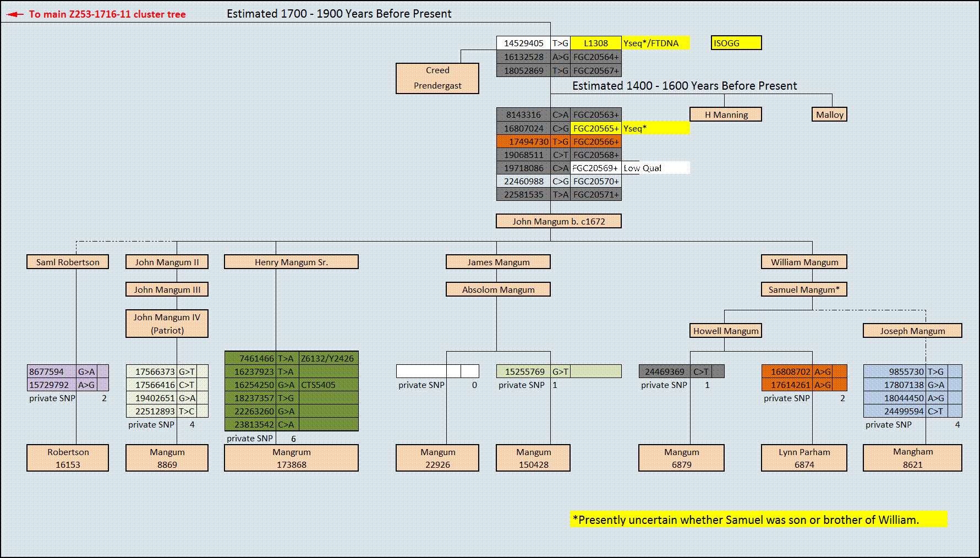Select the Samuel Mangum* box
Viewport: 980px width, 558px height.
point(804,289)
